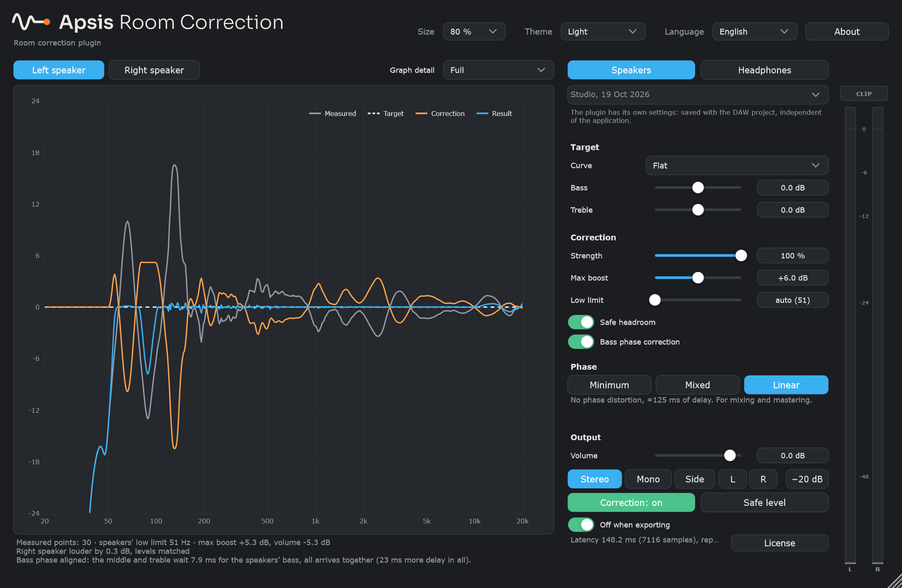
Task: Turn off the Off when exporting switch
Action: point(581,525)
